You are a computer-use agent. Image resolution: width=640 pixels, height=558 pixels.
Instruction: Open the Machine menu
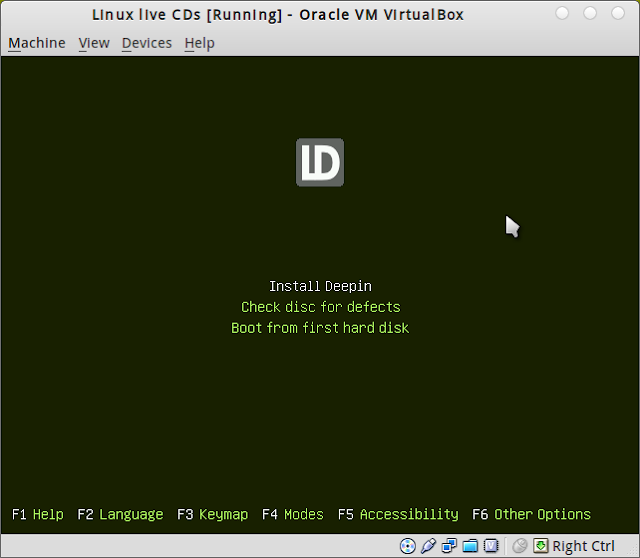(37, 43)
